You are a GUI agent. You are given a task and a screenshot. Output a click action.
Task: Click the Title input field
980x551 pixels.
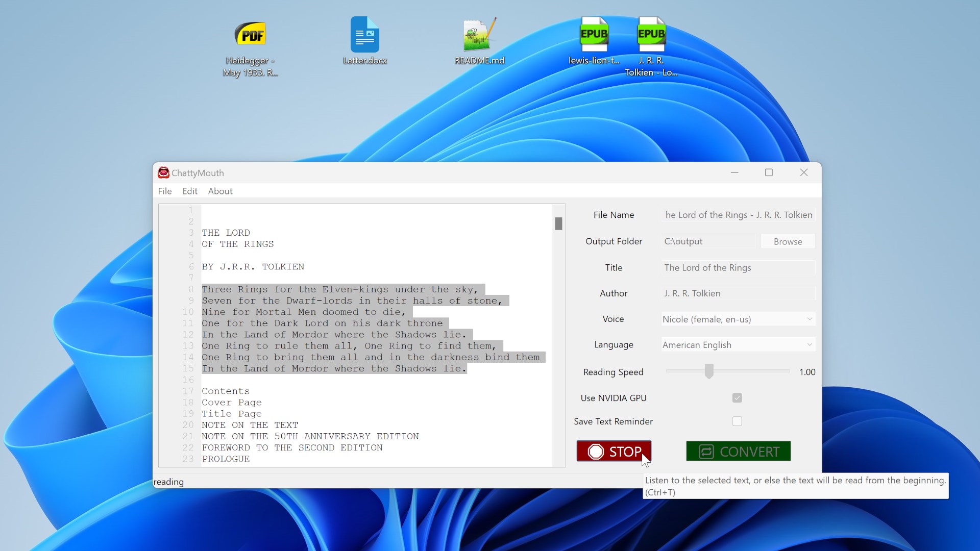(x=738, y=267)
